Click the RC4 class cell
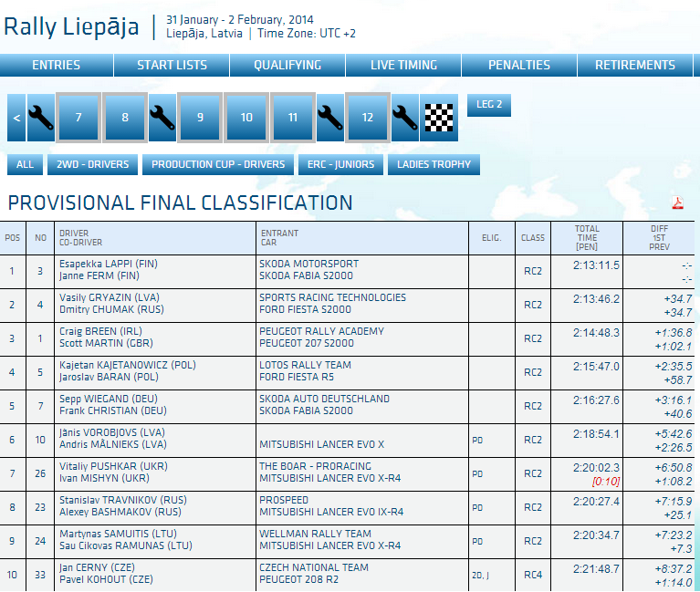This screenshot has width=700, height=592. click(x=533, y=575)
